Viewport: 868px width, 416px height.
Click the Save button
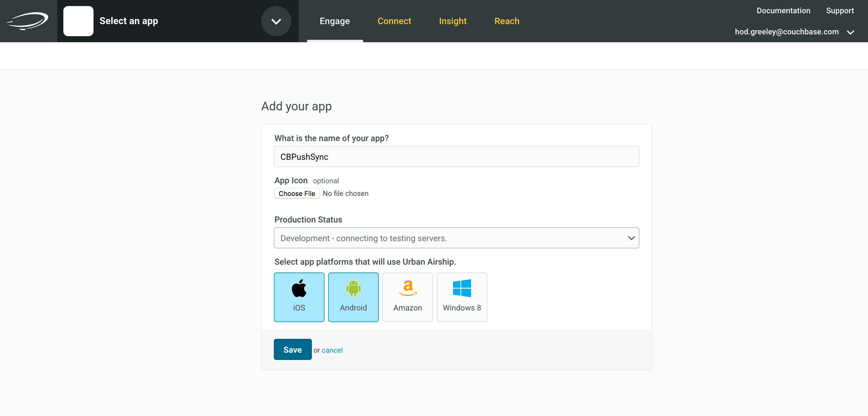tap(292, 349)
